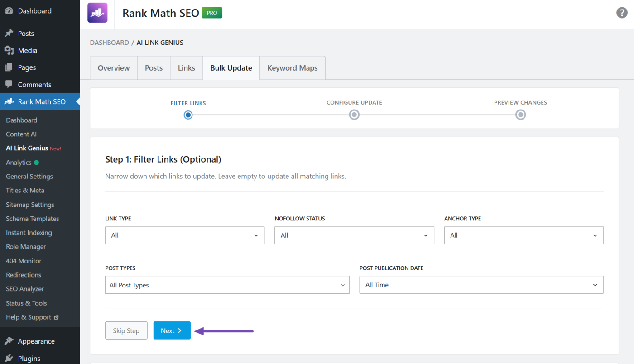
Task: Open Schema Templates submenu item
Action: point(33,219)
